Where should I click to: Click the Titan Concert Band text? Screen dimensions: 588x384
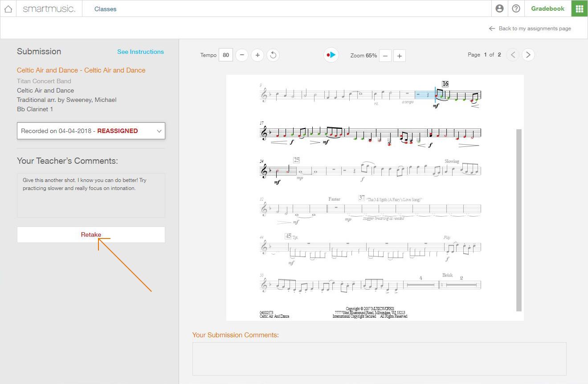[x=44, y=81]
